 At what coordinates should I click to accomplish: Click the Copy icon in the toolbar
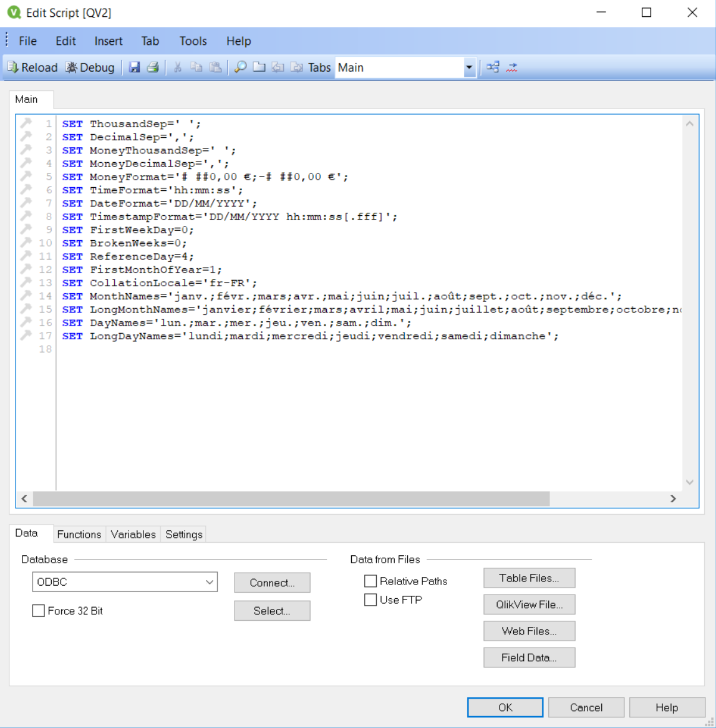tap(196, 68)
